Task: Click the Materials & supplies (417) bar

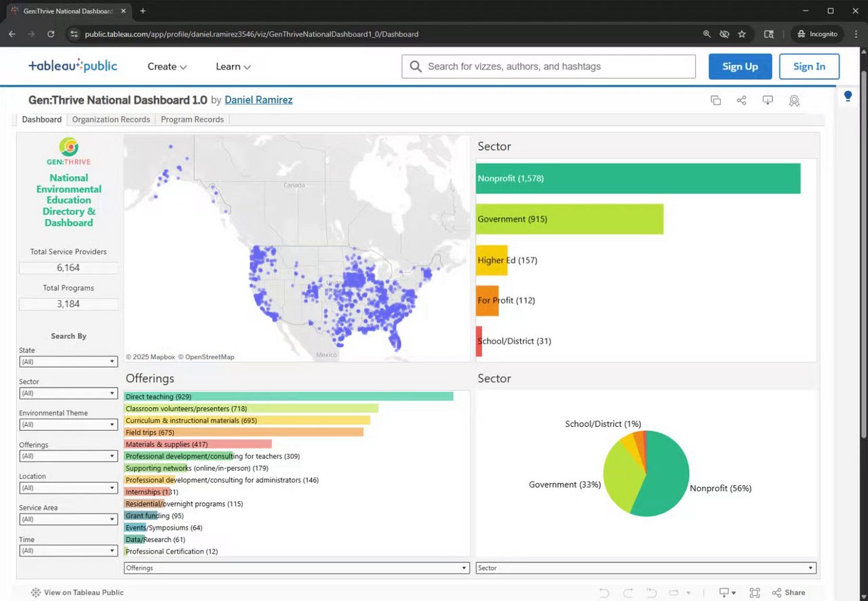Action: pyautogui.click(x=198, y=444)
